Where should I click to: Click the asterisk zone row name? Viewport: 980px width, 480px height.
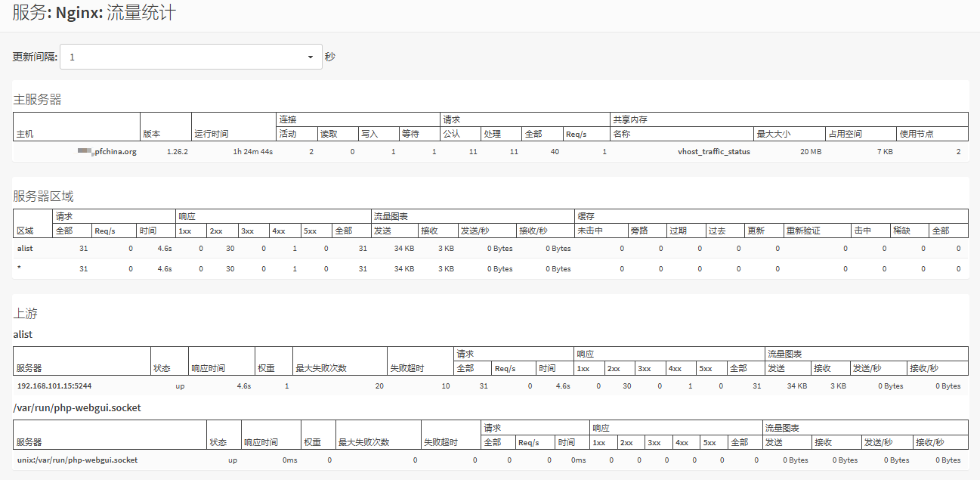tap(19, 269)
